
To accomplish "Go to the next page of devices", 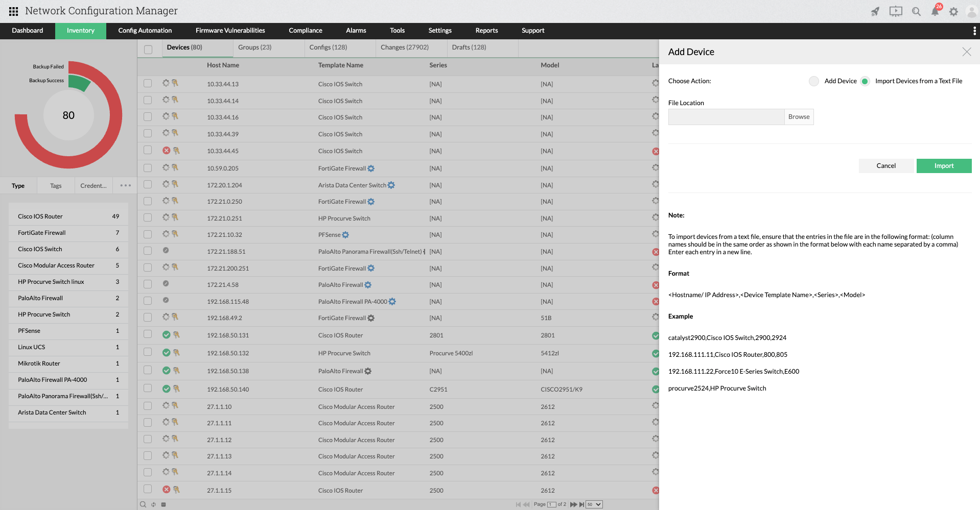I will (573, 504).
